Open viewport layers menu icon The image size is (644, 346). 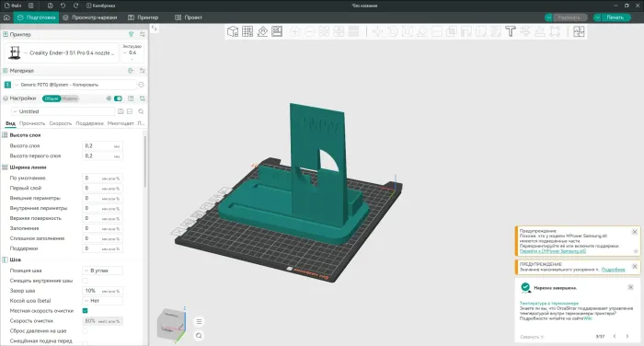pyautogui.click(x=199, y=322)
